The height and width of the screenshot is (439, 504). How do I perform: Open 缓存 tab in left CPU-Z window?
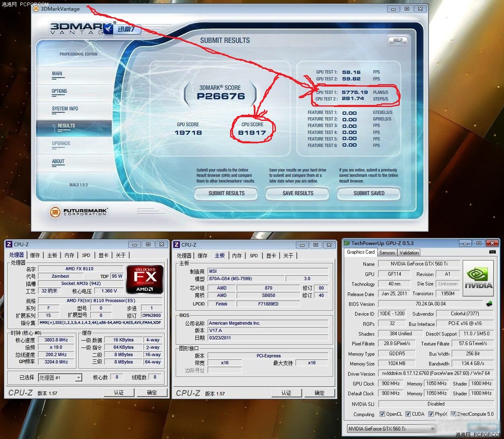click(35, 255)
